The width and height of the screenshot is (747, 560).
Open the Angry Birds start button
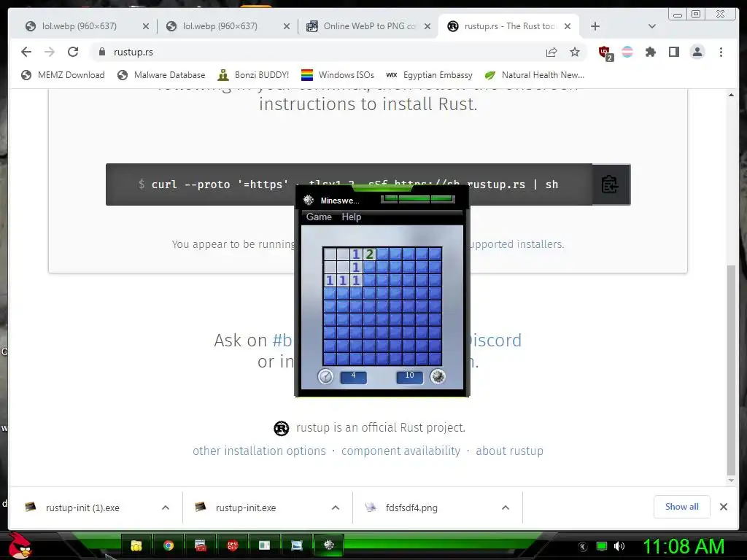coord(20,545)
